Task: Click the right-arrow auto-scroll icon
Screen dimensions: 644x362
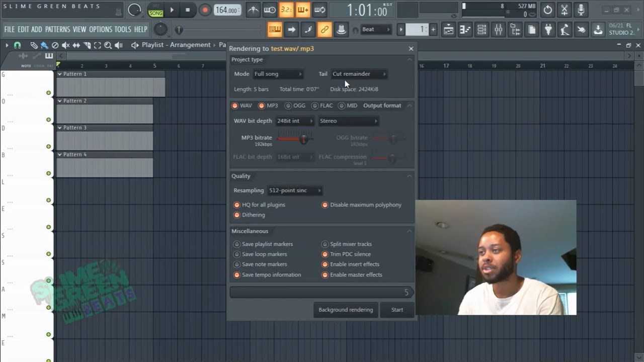Action: [x=291, y=30]
